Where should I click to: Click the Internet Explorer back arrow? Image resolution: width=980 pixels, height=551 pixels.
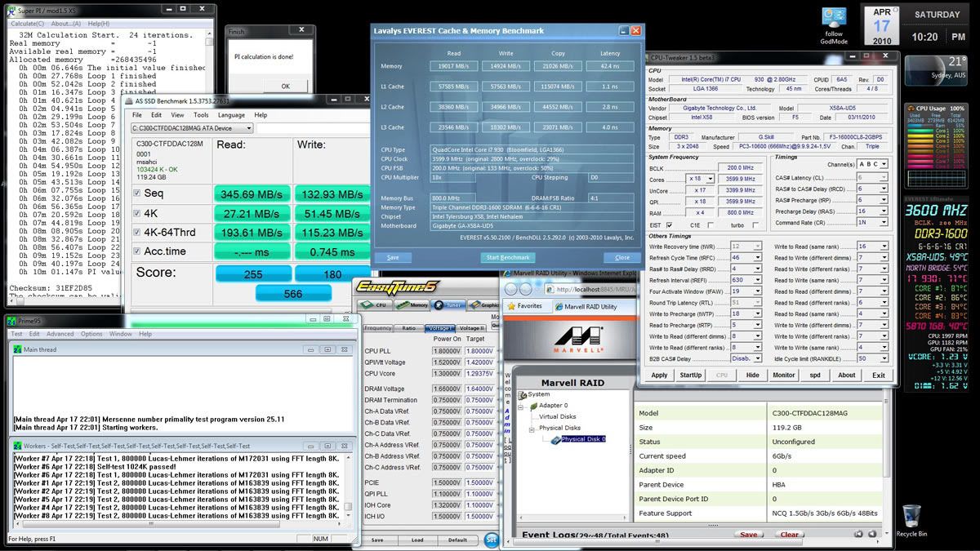pyautogui.click(x=512, y=289)
